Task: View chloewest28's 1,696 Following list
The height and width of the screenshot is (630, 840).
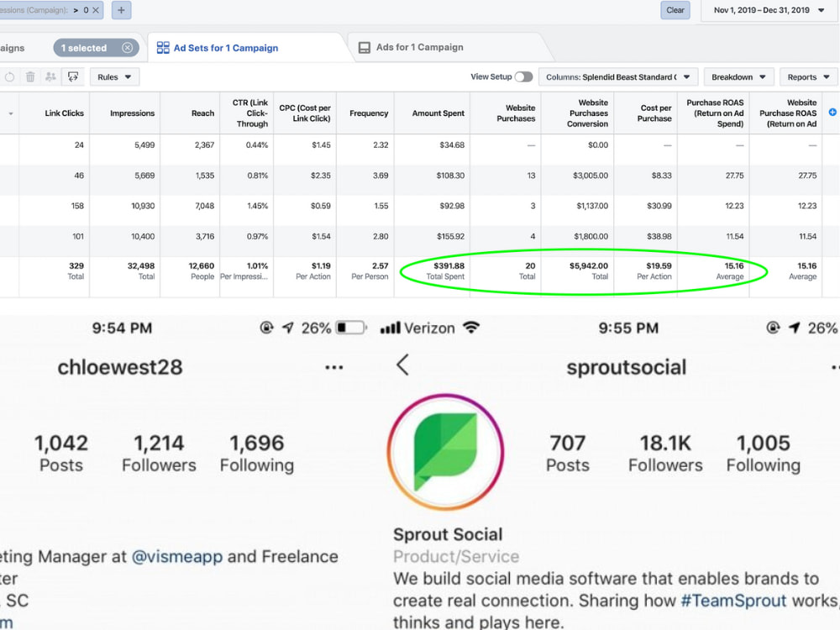Action: 257,454
